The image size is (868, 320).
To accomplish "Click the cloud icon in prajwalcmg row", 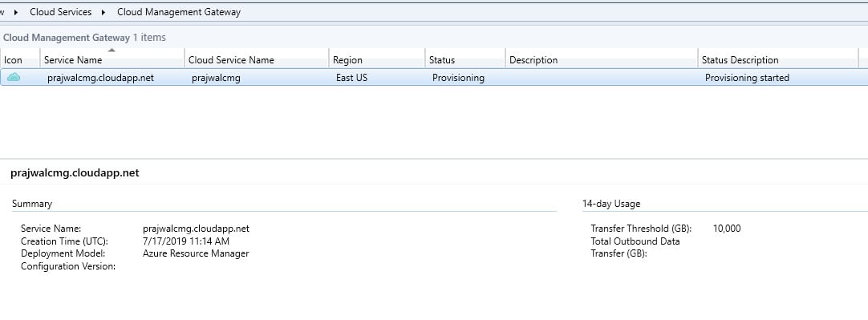I will 14,78.
